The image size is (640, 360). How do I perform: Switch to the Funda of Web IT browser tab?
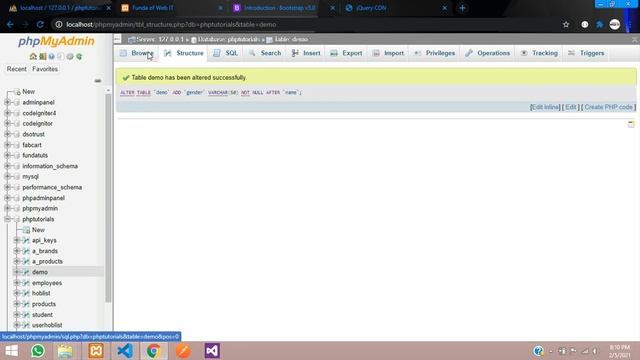point(171,8)
